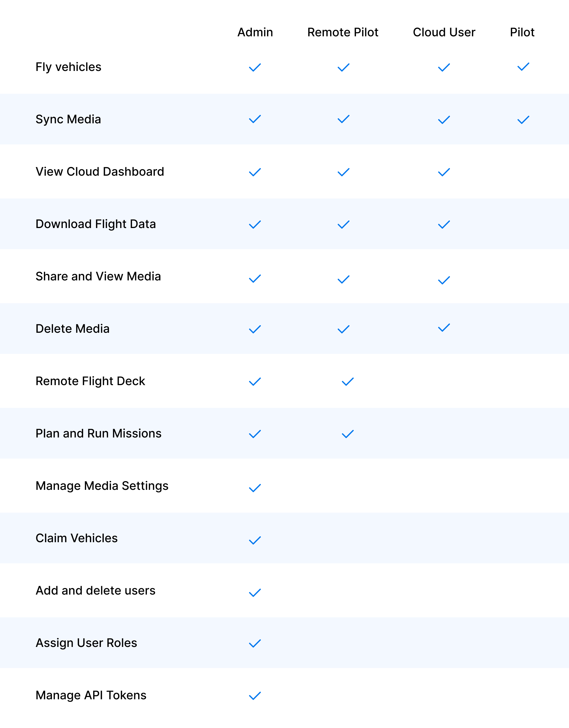Screen dimensions: 569x728
Task: Click Admin checkmark for Assign User Roles
Action: (255, 643)
